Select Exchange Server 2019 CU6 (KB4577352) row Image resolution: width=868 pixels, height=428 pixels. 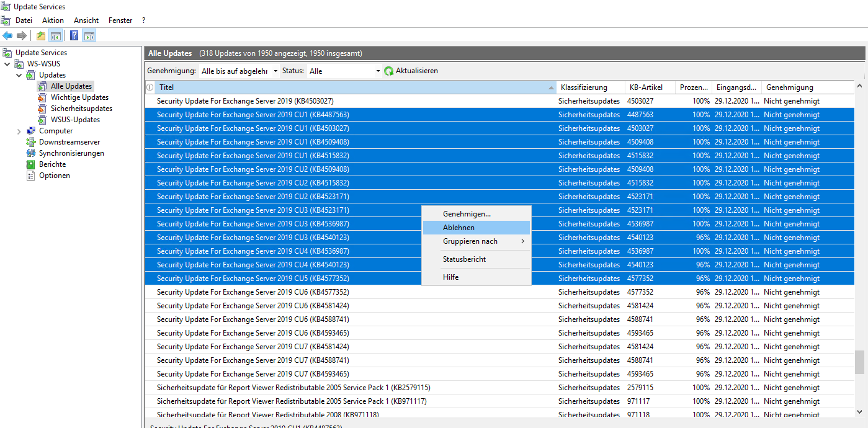[499, 292]
